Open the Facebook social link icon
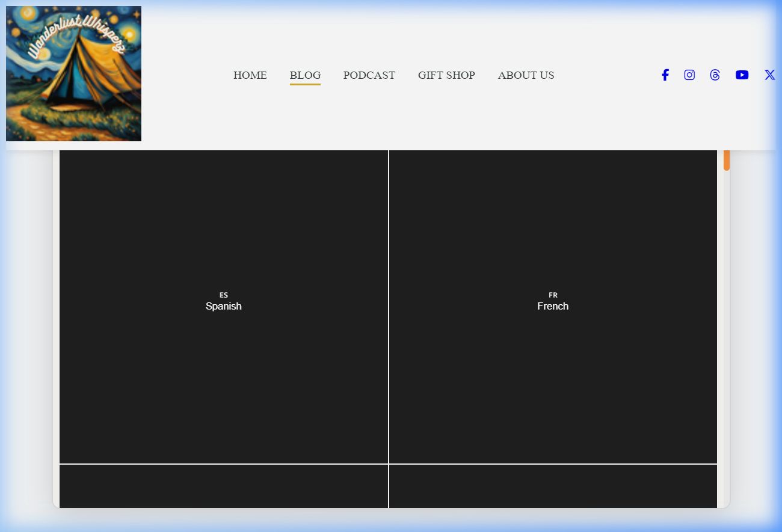Screen dimensions: 782x532 pos(665,75)
